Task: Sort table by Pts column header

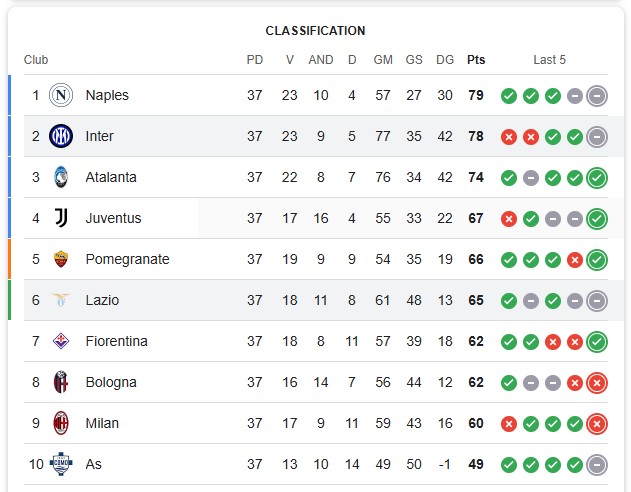Action: (476, 60)
